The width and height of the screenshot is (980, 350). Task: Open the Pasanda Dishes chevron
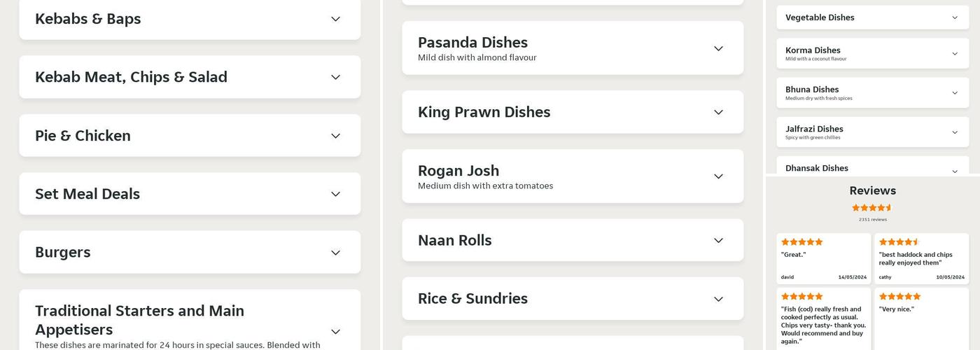pos(718,48)
